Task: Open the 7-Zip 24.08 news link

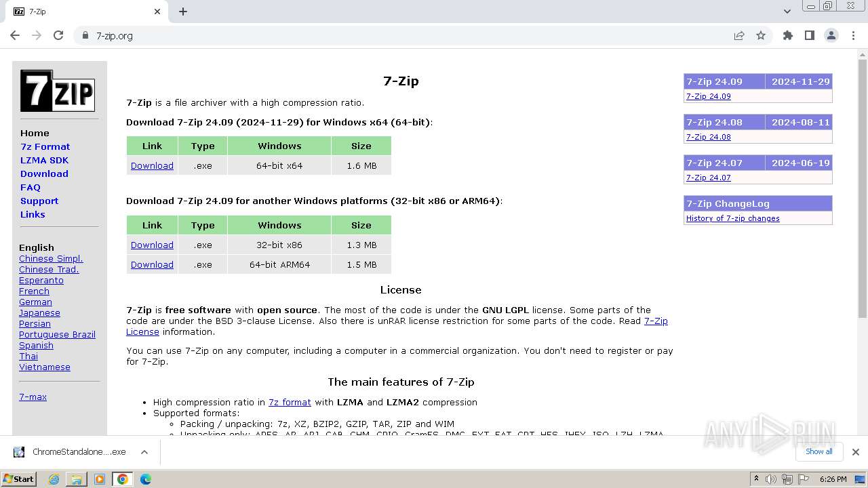Action: (708, 137)
